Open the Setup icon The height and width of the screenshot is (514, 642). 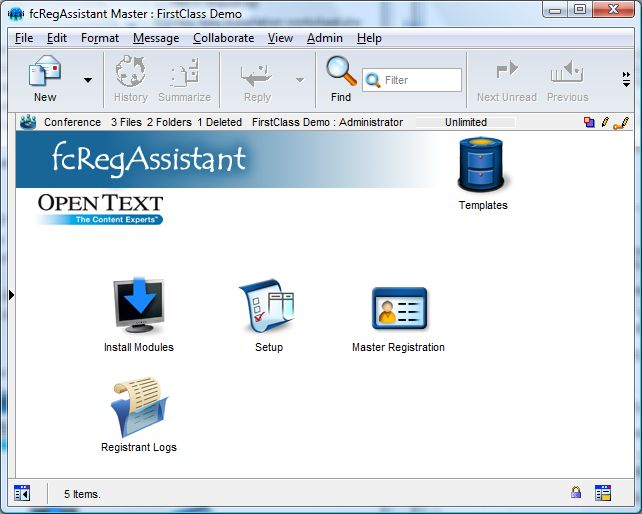point(268,306)
